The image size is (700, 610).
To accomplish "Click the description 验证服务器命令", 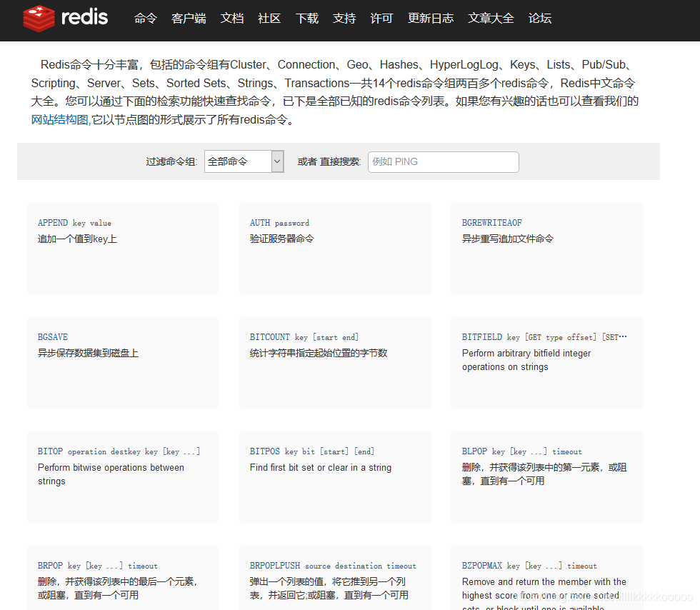I will (282, 239).
